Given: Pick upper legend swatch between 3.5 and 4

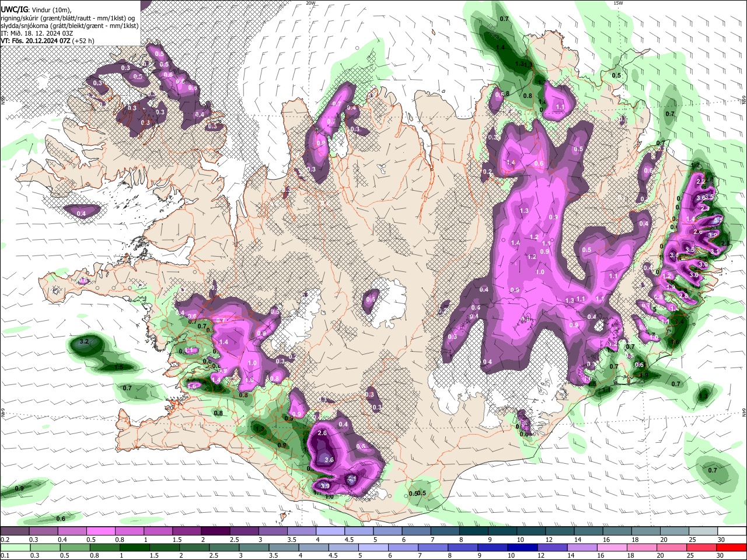Looking at the screenshot, I should [x=302, y=531].
